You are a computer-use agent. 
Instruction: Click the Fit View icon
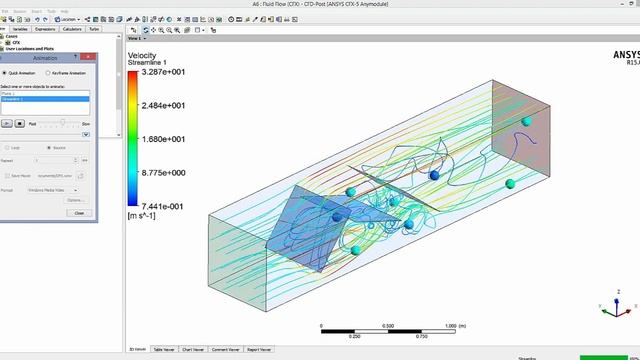[x=177, y=30]
